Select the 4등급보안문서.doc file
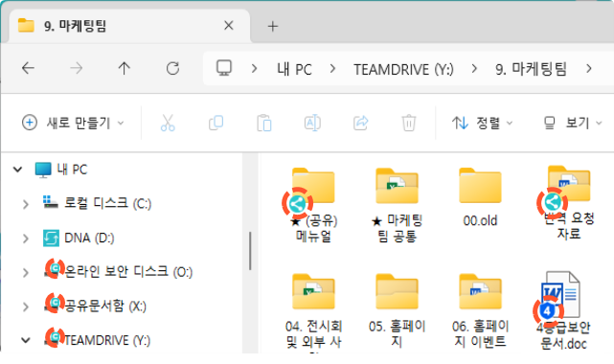This screenshot has height=364, width=614. pyautogui.click(x=562, y=310)
